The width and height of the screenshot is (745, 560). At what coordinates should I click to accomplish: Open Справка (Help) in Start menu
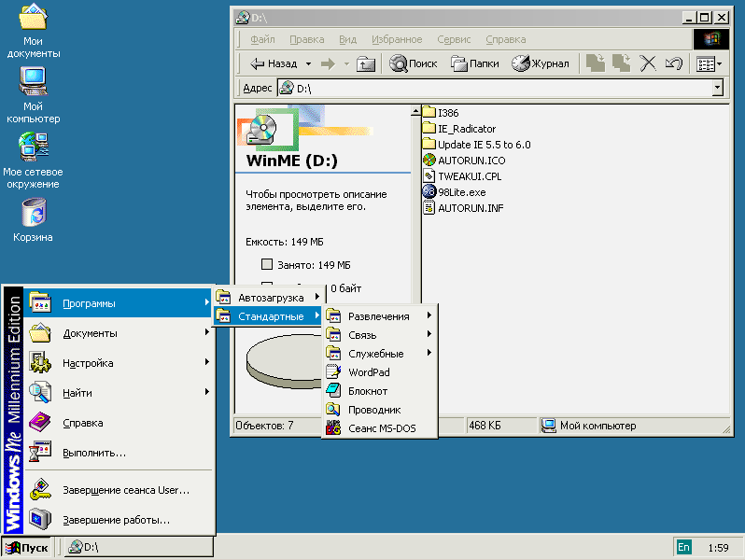pos(119,423)
